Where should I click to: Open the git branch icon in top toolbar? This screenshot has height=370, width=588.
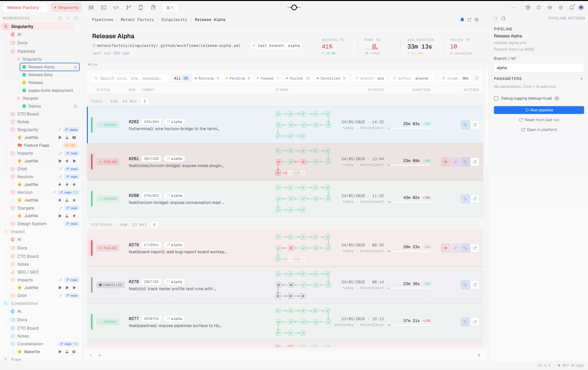click(x=128, y=8)
